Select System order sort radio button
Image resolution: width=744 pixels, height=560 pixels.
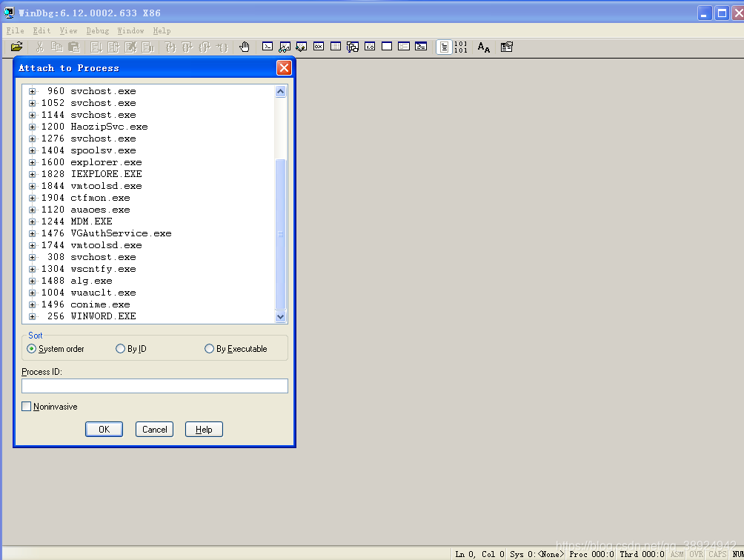click(31, 348)
